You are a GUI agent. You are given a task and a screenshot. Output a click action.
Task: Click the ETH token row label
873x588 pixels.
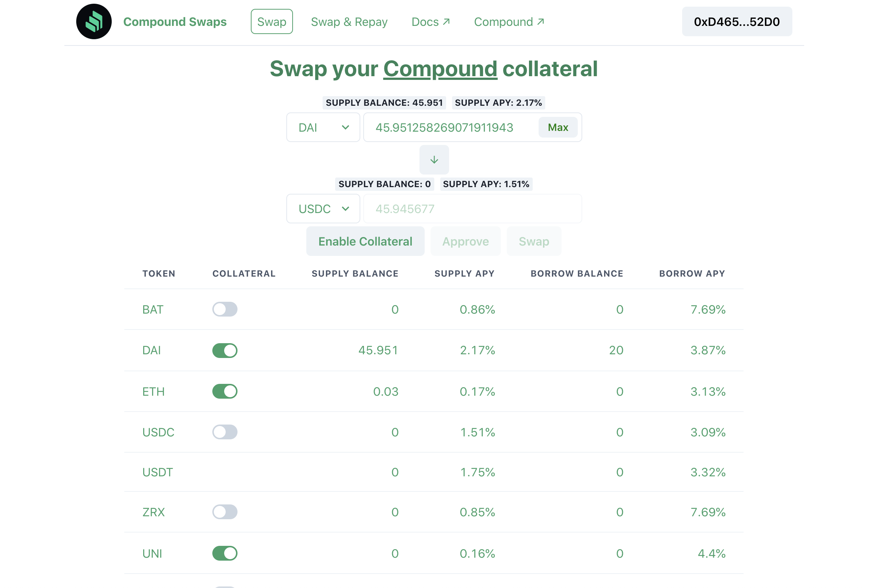click(x=154, y=392)
